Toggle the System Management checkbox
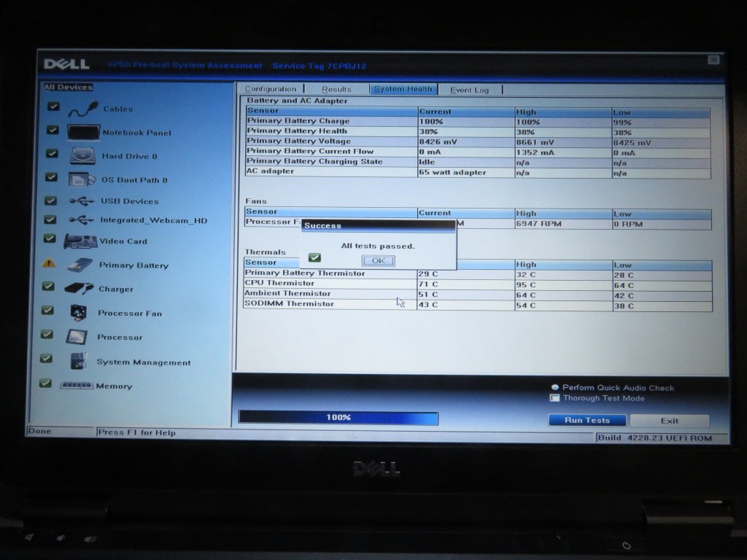Image resolution: width=747 pixels, height=560 pixels. tap(46, 359)
